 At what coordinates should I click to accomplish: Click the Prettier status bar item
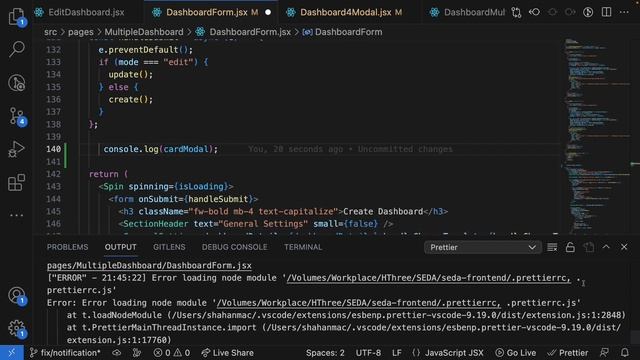pyautogui.click(x=568, y=353)
